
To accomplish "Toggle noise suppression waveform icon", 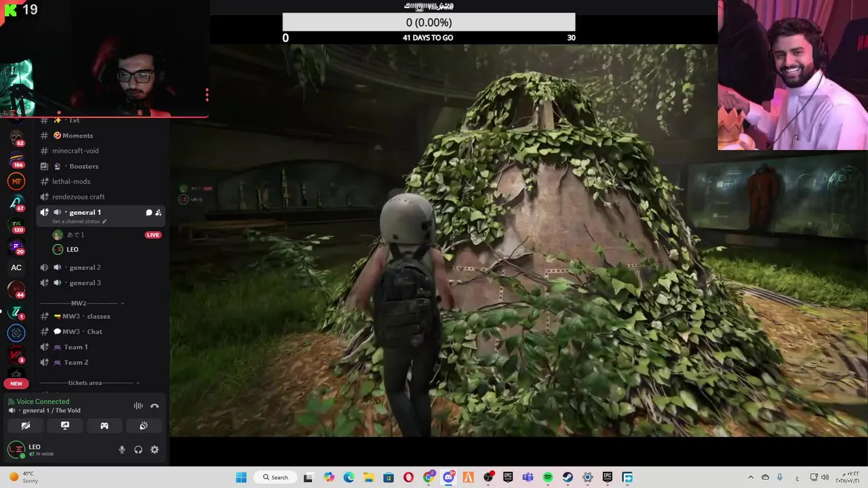I will point(138,406).
